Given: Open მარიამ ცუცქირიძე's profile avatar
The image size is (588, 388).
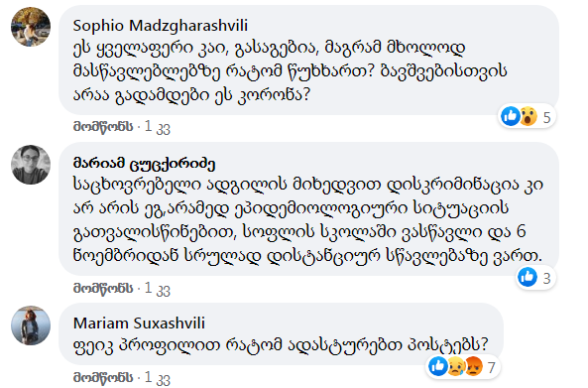Looking at the screenshot, I should 31,165.
